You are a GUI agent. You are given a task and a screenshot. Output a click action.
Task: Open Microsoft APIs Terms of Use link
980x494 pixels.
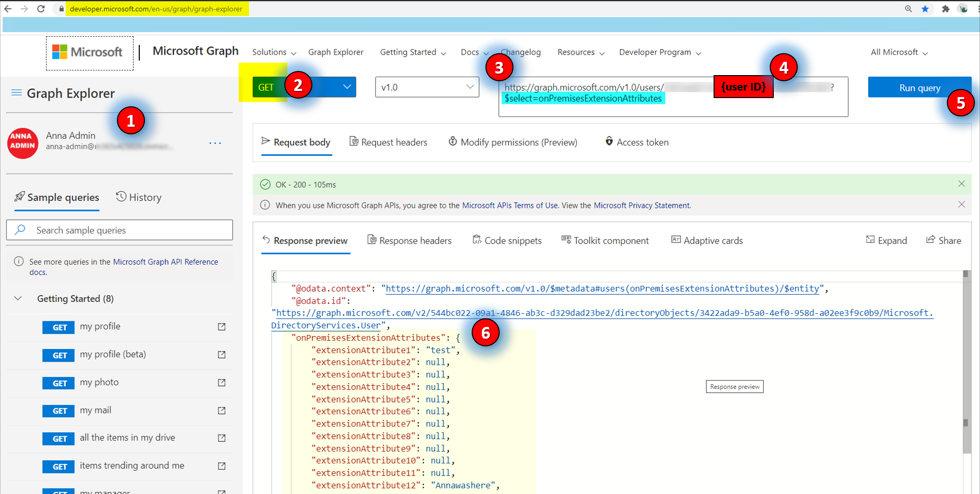tap(510, 205)
